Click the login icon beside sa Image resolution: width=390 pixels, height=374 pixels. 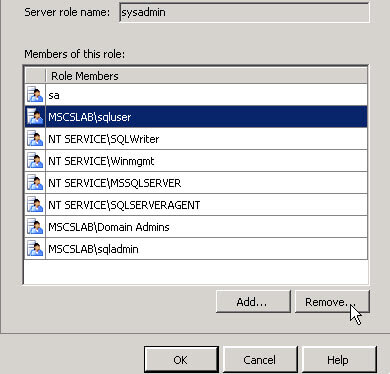click(35, 95)
